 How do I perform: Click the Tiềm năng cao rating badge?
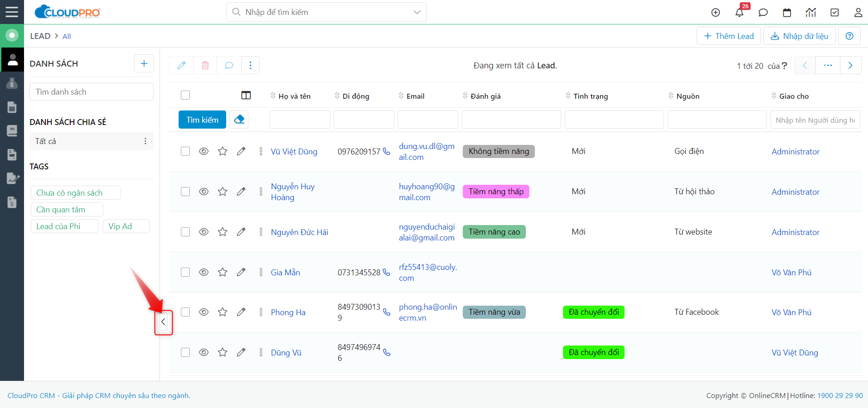[x=494, y=232]
